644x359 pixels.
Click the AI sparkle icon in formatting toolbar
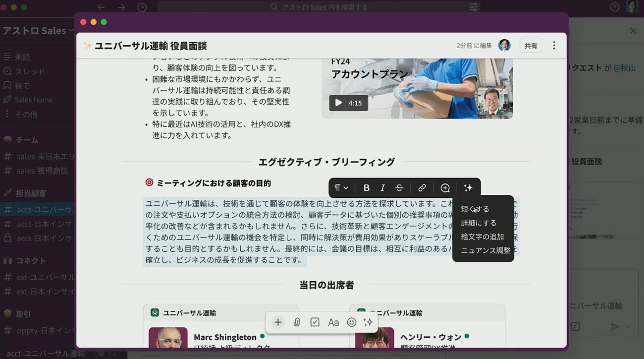(x=468, y=188)
